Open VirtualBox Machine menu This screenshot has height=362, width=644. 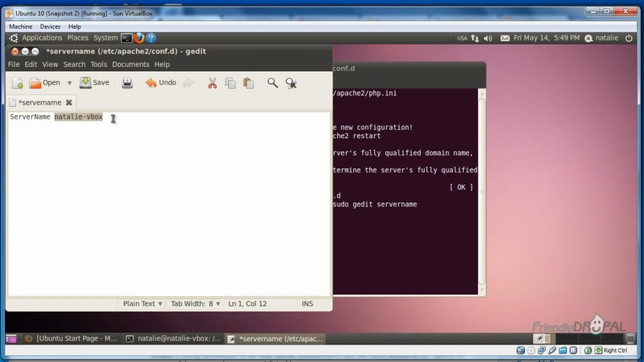click(21, 26)
